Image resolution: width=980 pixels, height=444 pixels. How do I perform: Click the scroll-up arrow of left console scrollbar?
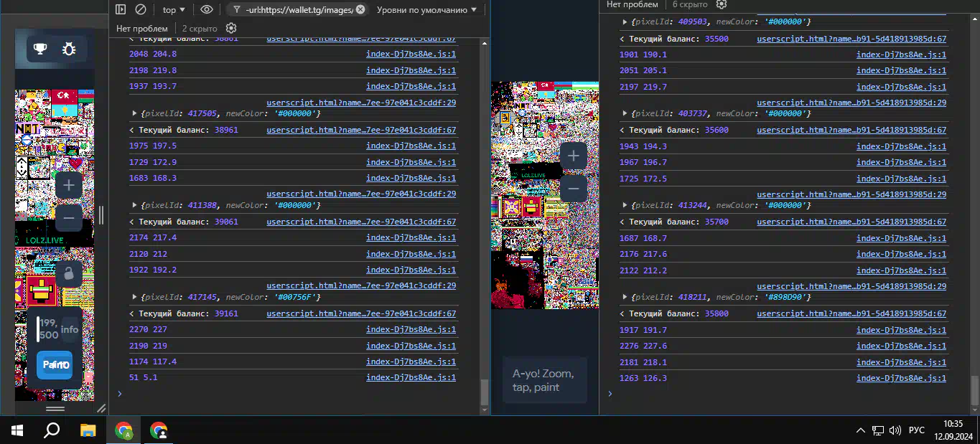click(485, 43)
